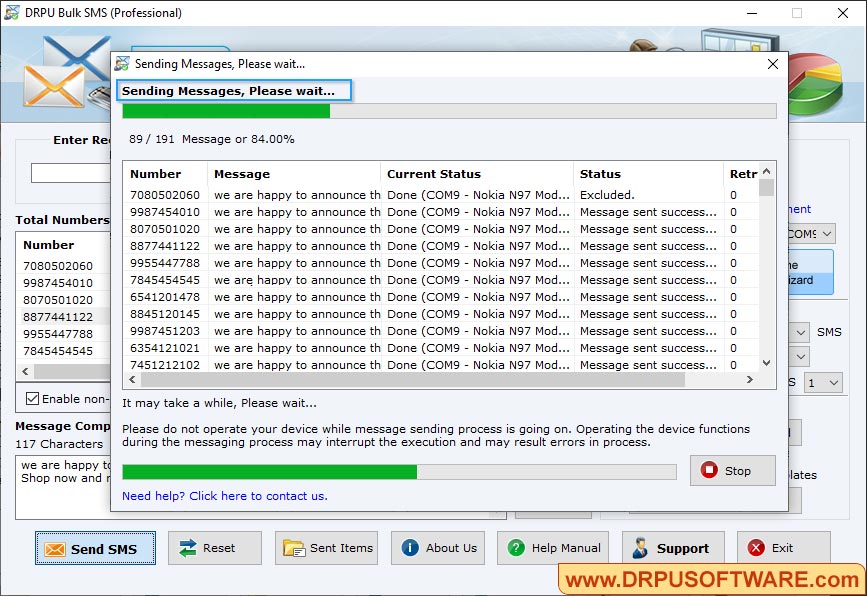This screenshot has width=867, height=596.
Task: Click the Retr column header
Action: [x=743, y=174]
